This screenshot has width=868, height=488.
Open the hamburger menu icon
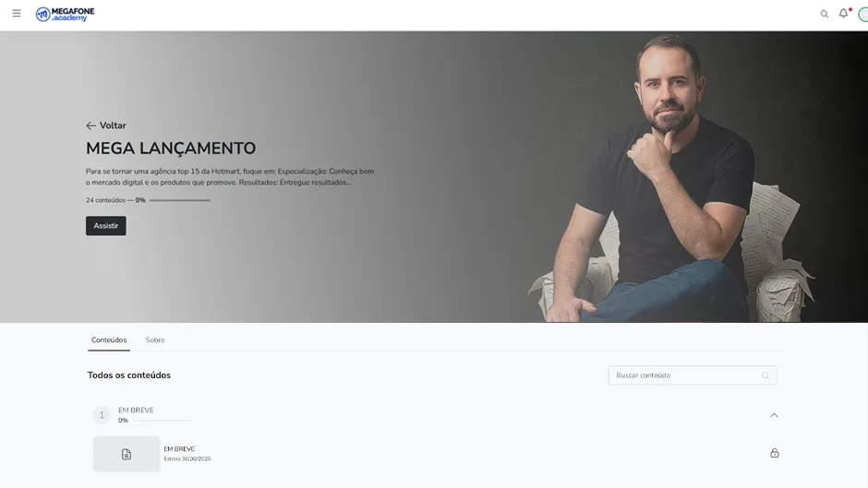17,13
